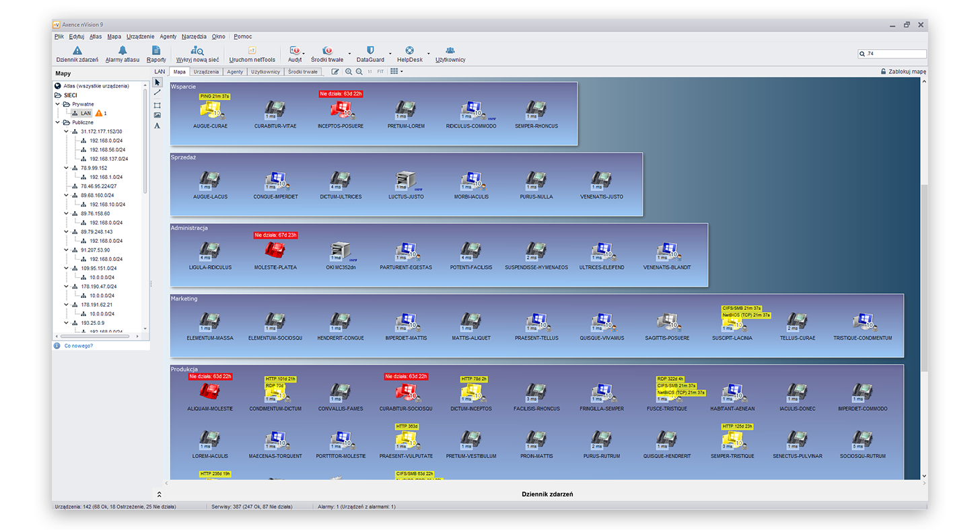Zoom in on the map
The image size is (980, 530).
click(x=349, y=71)
